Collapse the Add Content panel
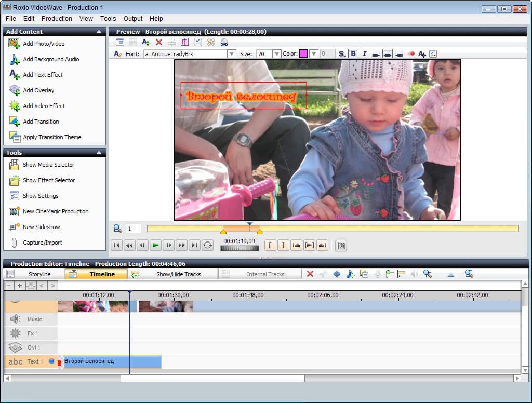This screenshot has width=532, height=403. point(99,32)
